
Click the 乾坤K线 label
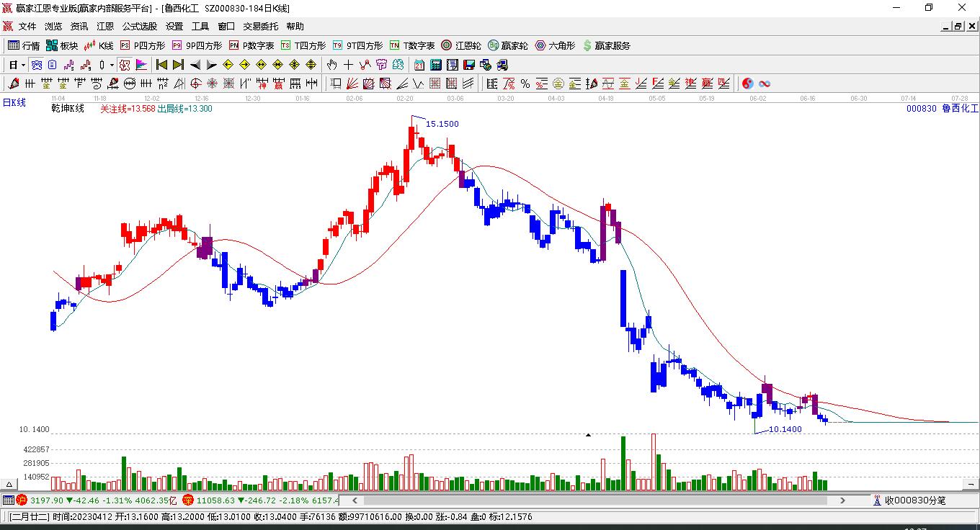(68, 109)
